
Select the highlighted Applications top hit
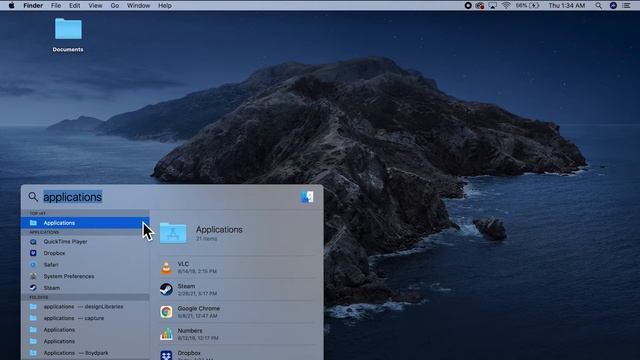(x=85, y=223)
